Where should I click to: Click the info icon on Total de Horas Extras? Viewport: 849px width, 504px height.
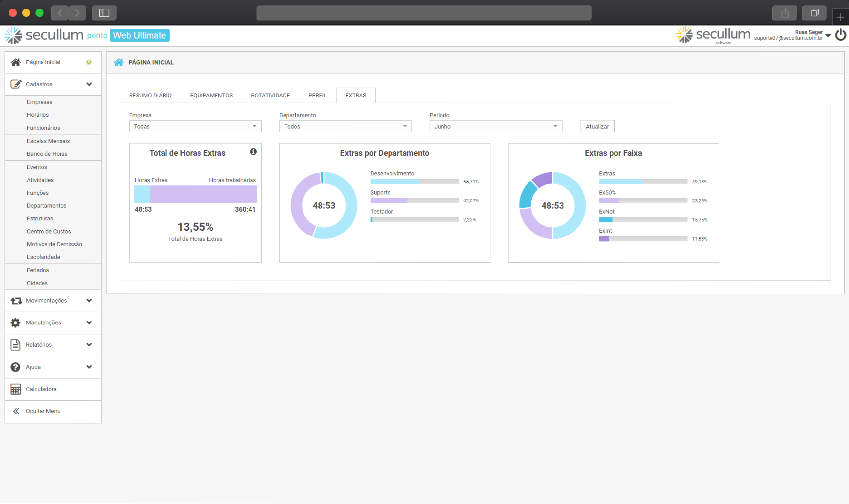click(x=253, y=152)
